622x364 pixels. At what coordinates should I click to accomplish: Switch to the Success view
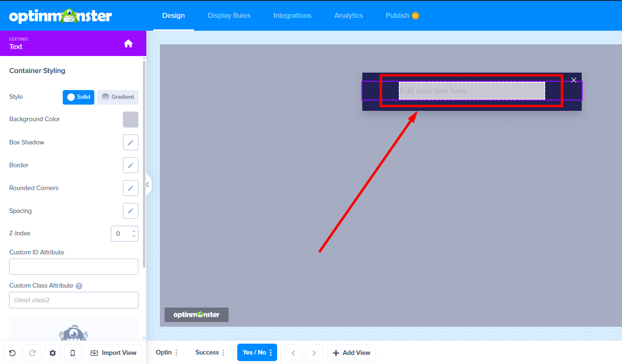point(207,352)
